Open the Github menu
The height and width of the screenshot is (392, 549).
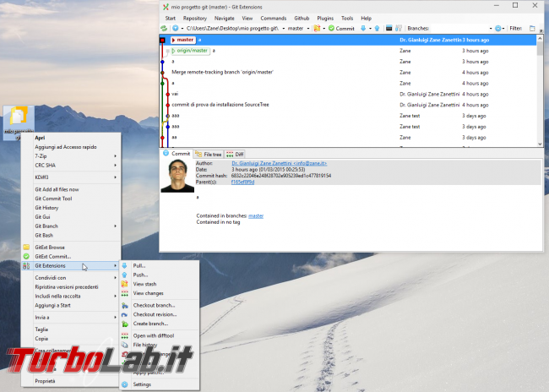point(302,19)
